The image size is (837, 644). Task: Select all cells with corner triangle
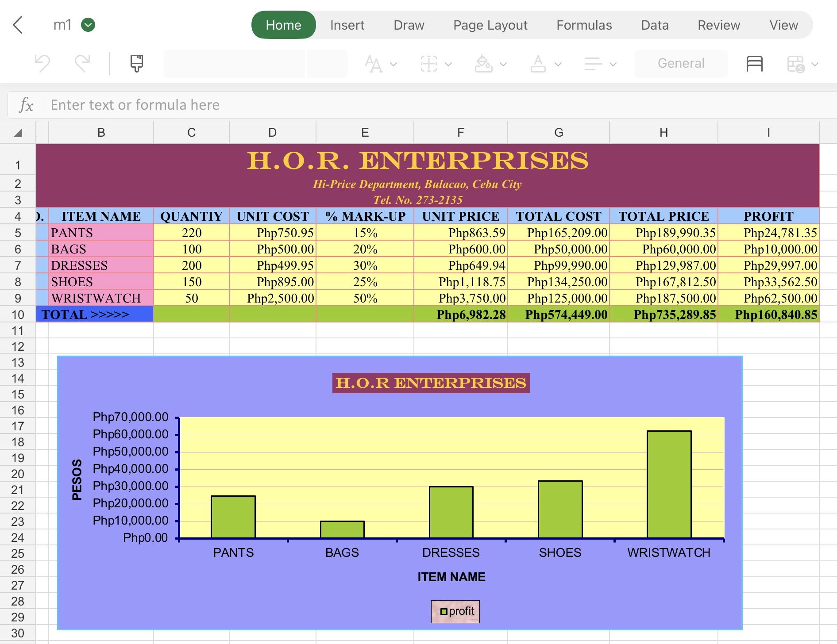tap(18, 133)
